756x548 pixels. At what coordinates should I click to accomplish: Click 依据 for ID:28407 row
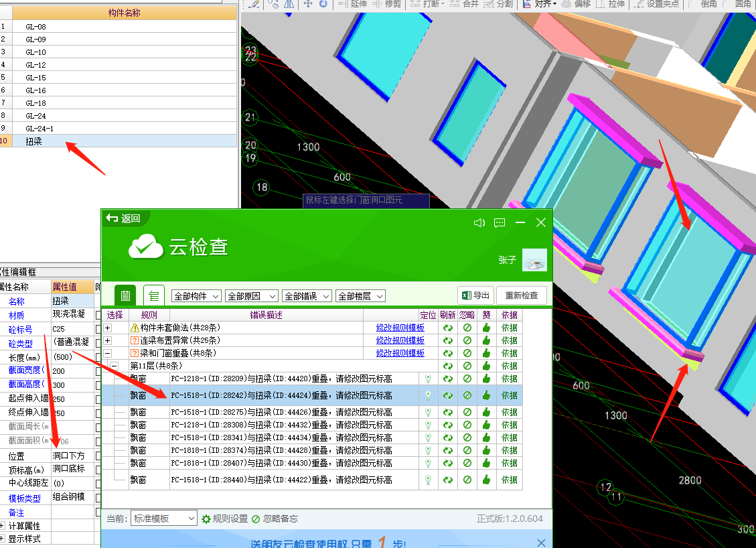pos(509,463)
